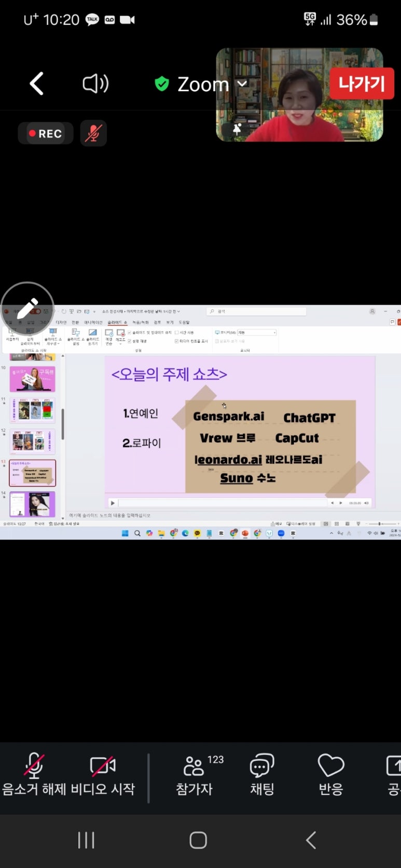Open the 검토 ribbon tab
This screenshot has width=401, height=868.
coord(158,322)
